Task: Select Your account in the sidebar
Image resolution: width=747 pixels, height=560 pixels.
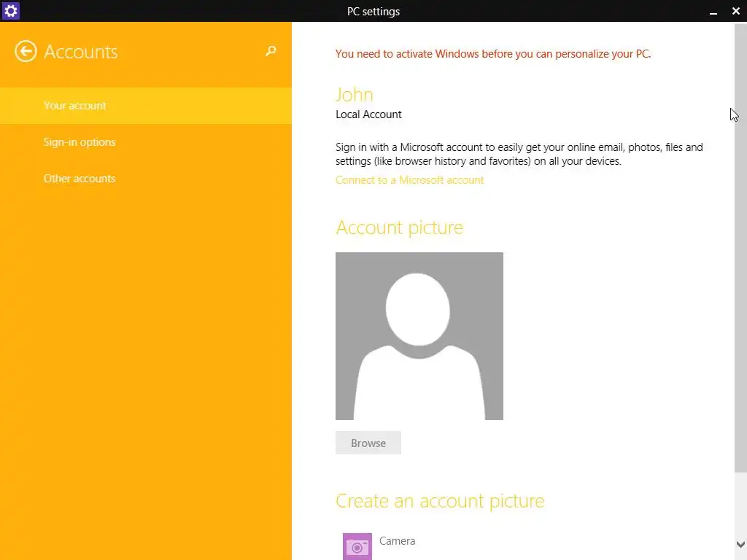Action: pyautogui.click(x=146, y=106)
